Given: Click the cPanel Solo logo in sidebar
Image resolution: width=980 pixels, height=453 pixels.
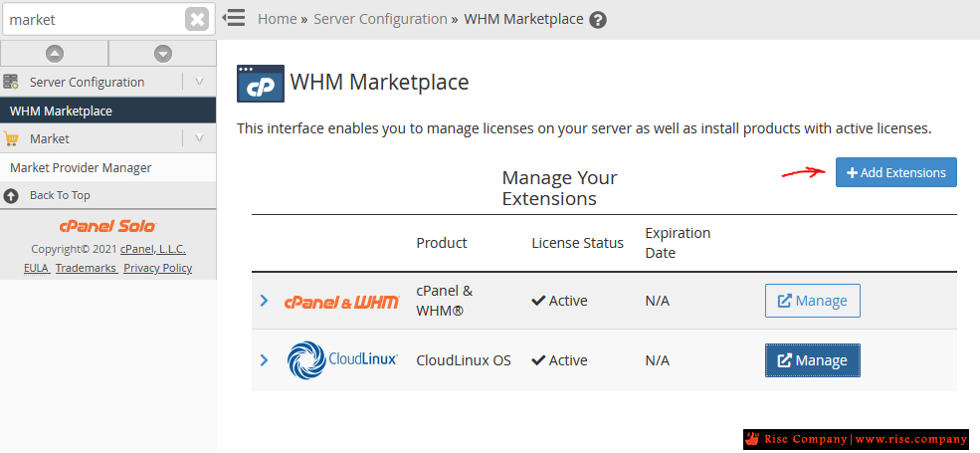Looking at the screenshot, I should pyautogui.click(x=108, y=227).
